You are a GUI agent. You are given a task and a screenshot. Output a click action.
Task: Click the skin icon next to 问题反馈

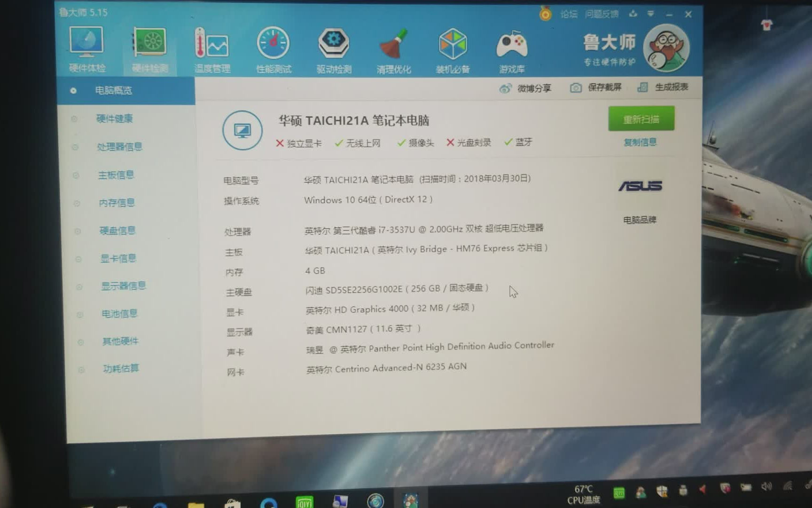[x=633, y=14]
